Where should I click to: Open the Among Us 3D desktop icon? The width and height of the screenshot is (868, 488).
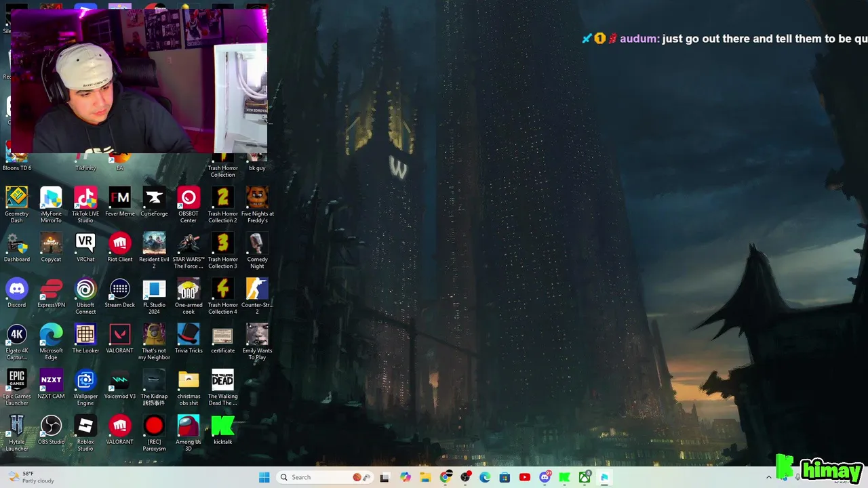pos(189,432)
